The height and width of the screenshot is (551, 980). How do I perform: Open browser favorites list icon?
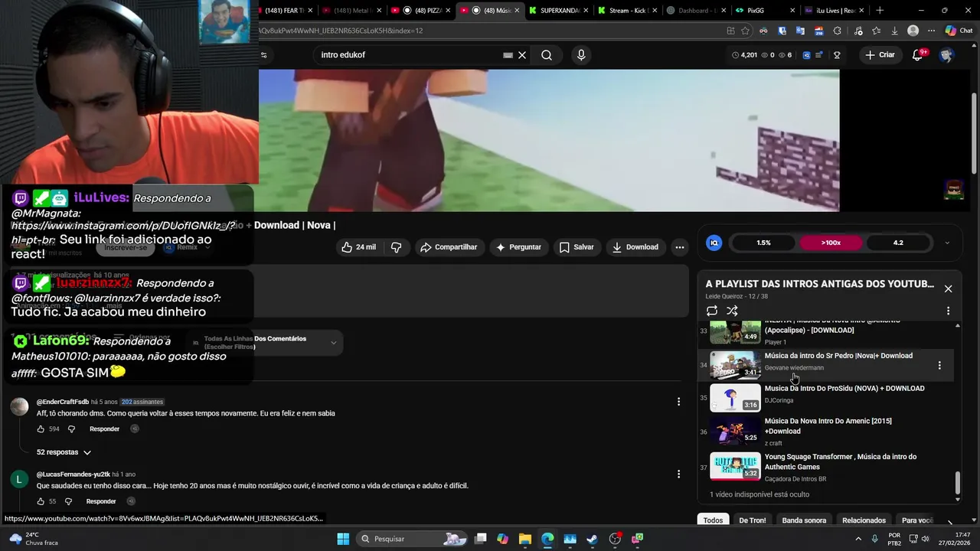point(875,31)
